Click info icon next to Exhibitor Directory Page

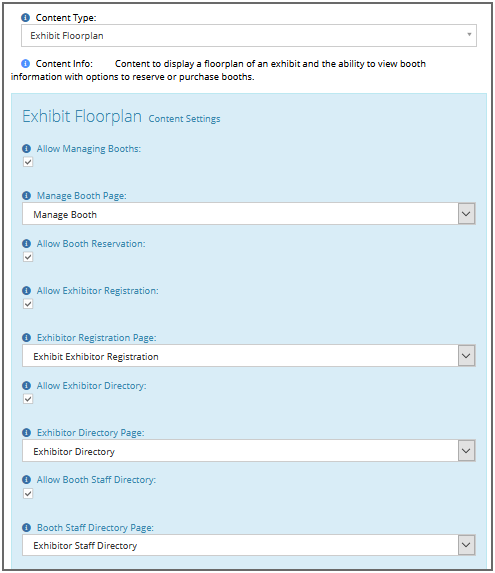[27, 433]
